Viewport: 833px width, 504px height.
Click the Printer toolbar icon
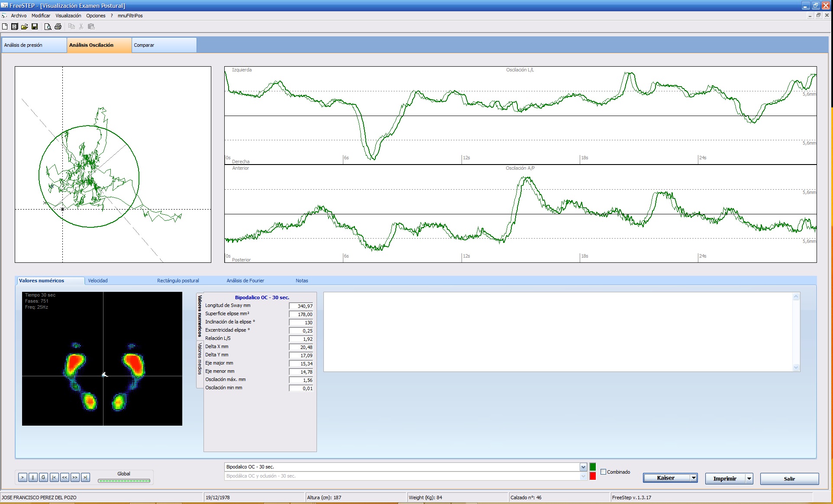58,26
